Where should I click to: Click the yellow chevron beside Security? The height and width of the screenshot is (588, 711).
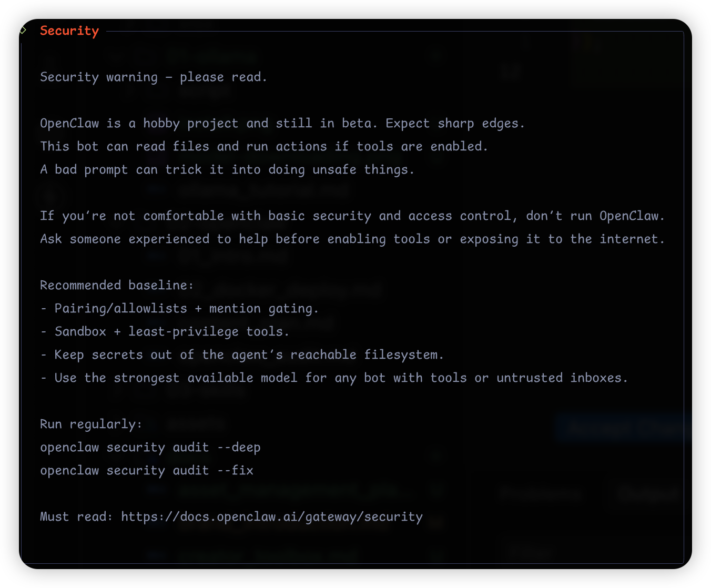tap(23, 31)
